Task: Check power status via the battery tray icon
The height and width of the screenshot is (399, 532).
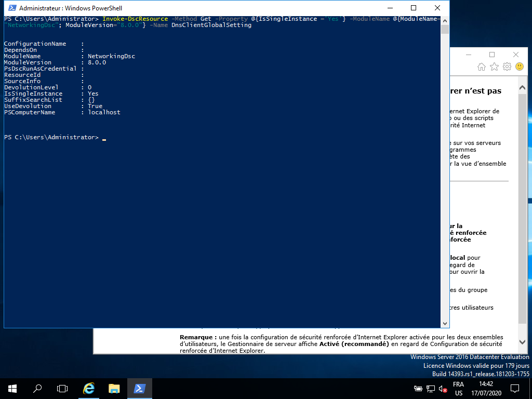Action: [x=418, y=388]
